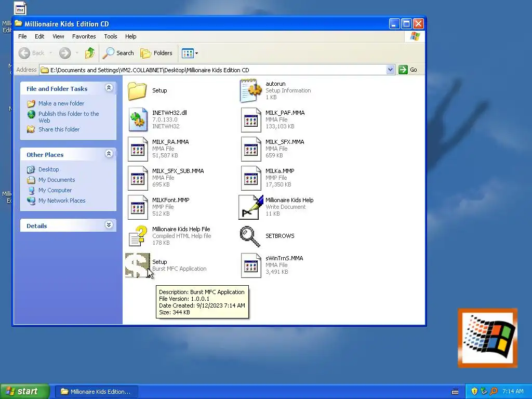
Task: Collapse the File and Folder Tasks panel
Action: point(109,88)
